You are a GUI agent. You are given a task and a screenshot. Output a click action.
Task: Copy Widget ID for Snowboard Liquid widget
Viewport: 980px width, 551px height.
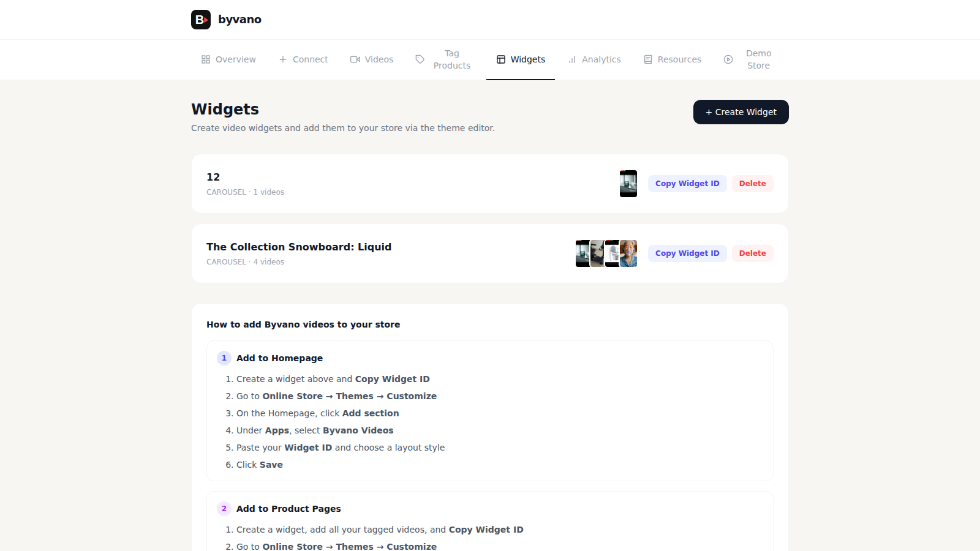687,253
